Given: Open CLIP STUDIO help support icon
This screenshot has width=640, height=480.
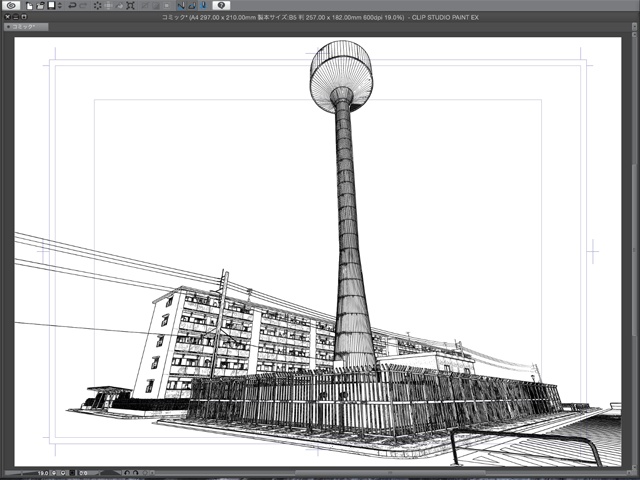Looking at the screenshot, I should [x=221, y=5].
